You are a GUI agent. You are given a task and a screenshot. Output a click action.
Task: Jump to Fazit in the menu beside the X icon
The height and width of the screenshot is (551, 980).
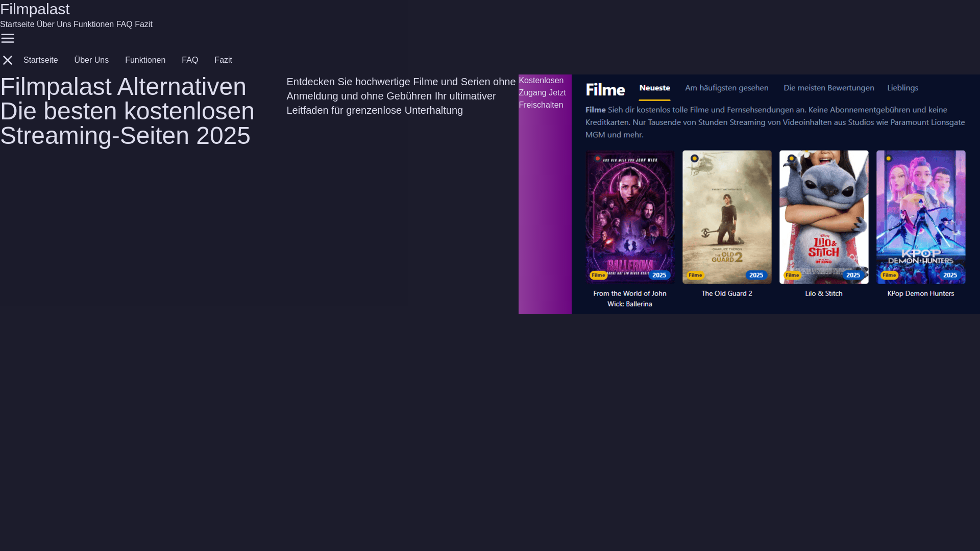pyautogui.click(x=223, y=60)
